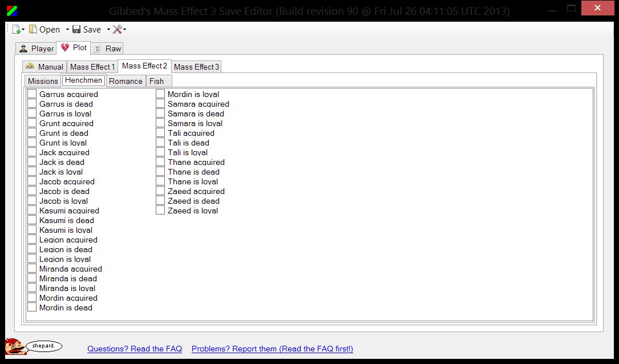Enable Tali is loyal checkbox
The width and height of the screenshot is (619, 364).
(x=160, y=152)
